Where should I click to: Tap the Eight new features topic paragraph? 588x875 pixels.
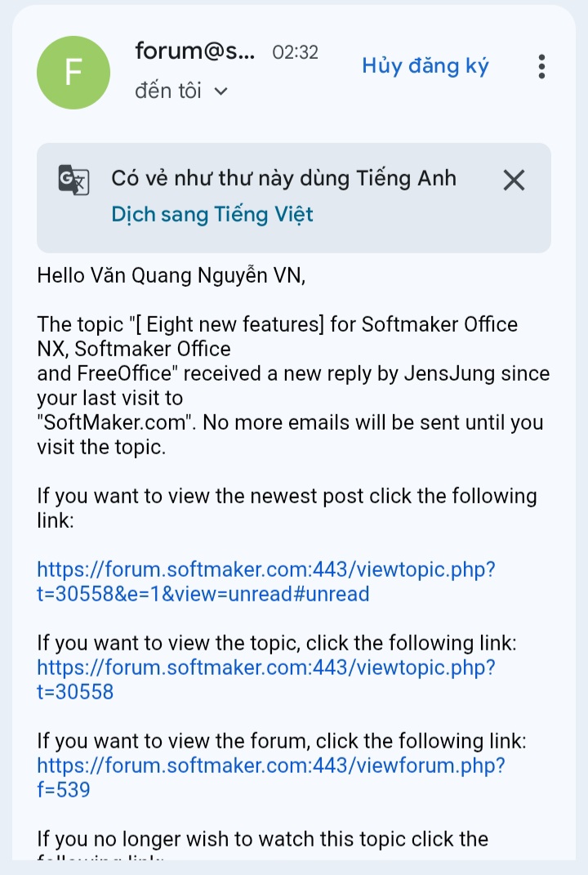click(293, 386)
